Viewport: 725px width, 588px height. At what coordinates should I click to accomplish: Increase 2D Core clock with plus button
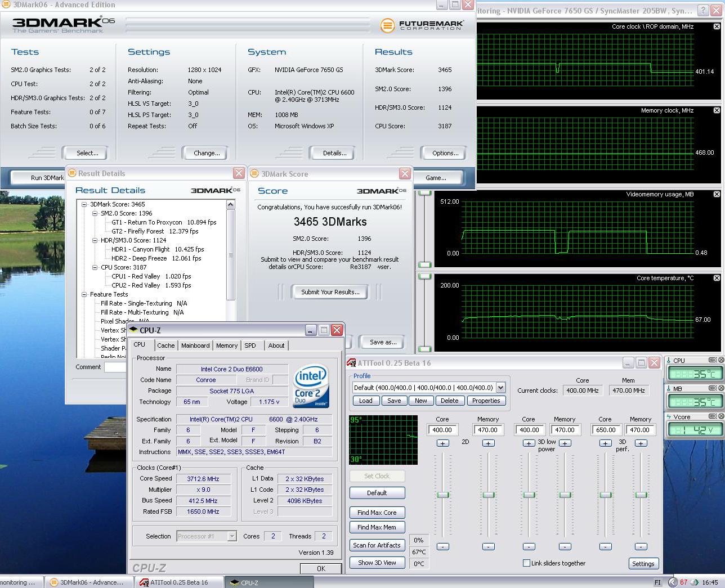[x=443, y=443]
